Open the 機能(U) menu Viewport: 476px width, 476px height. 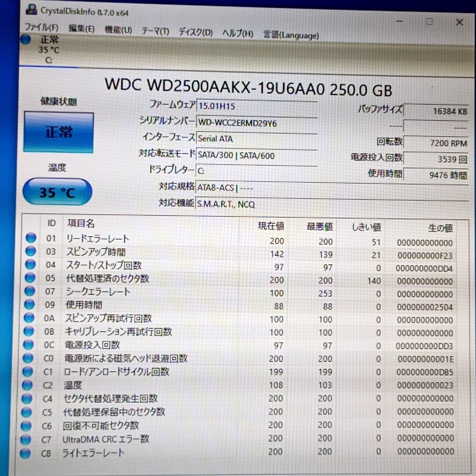(x=119, y=30)
